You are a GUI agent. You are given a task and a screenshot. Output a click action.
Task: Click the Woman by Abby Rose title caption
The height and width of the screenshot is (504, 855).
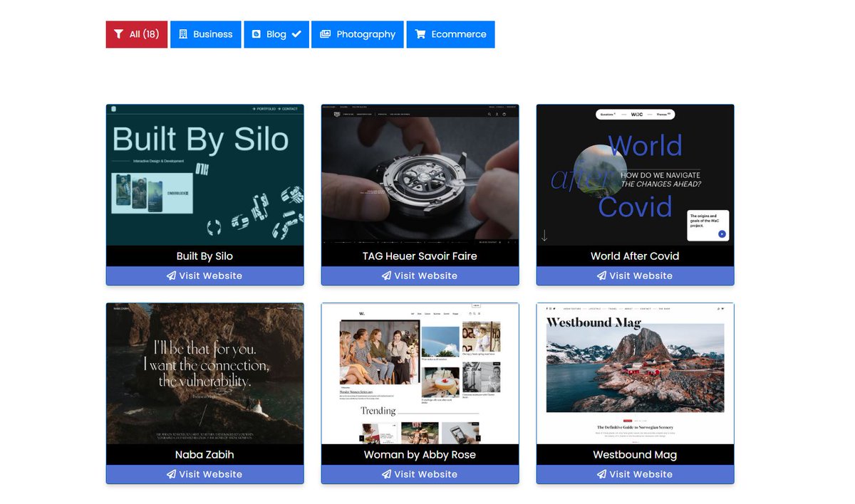pyautogui.click(x=420, y=455)
